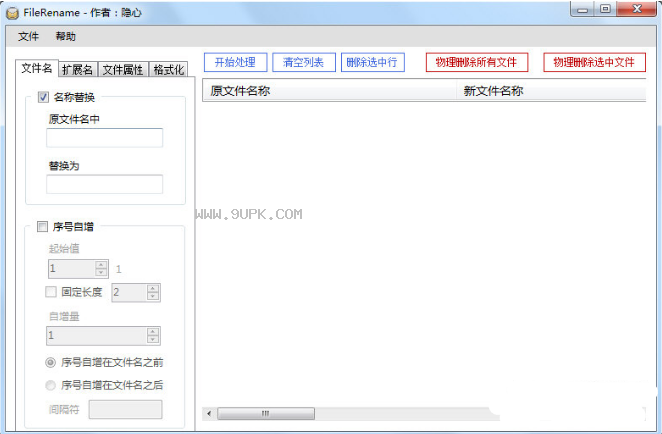
Task: Maximize the FileRename window
Action: pyautogui.click(x=605, y=9)
